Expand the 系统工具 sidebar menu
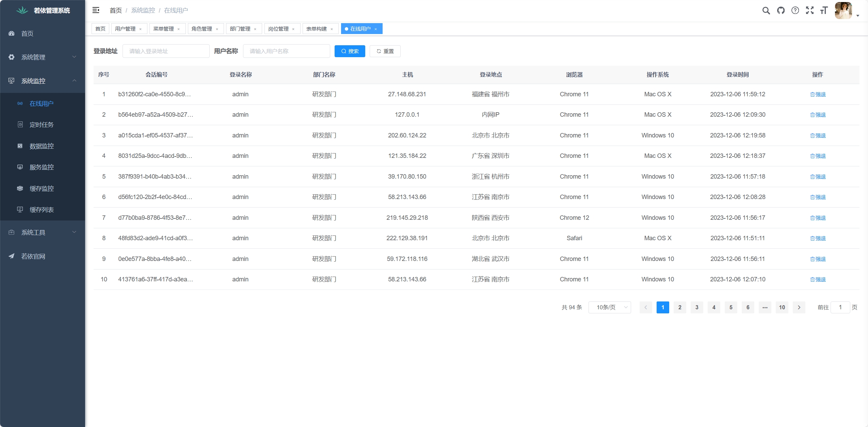This screenshot has width=868, height=427. pyautogui.click(x=43, y=232)
